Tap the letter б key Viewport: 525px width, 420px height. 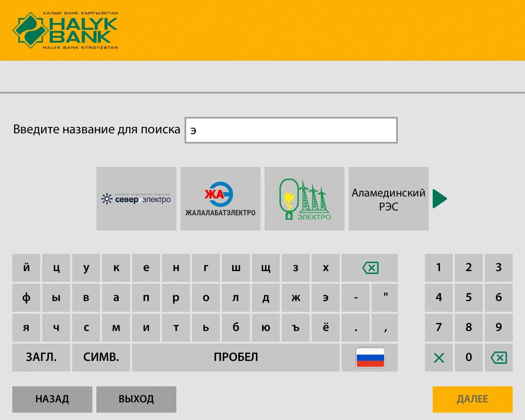(x=236, y=328)
